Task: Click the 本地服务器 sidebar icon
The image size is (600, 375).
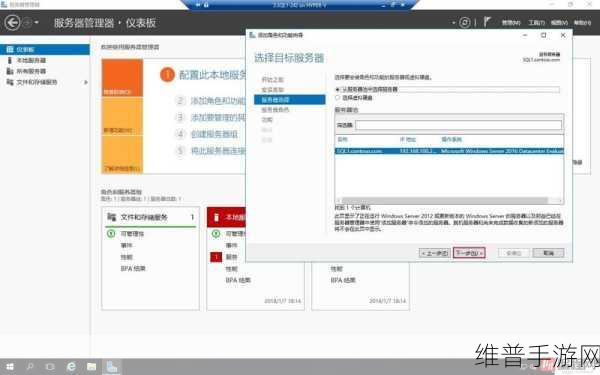Action: (x=10, y=60)
